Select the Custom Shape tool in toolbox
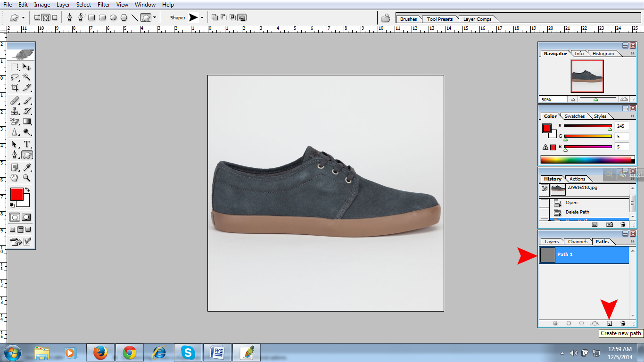Image resolution: width=644 pixels, height=362 pixels. coord(27,155)
